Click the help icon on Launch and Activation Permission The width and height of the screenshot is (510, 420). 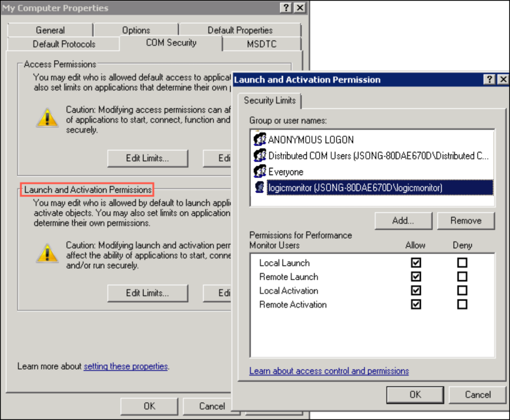click(490, 79)
